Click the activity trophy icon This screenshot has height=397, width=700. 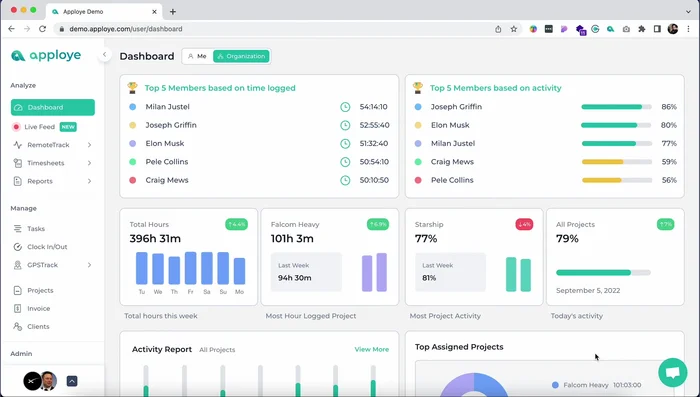417,88
